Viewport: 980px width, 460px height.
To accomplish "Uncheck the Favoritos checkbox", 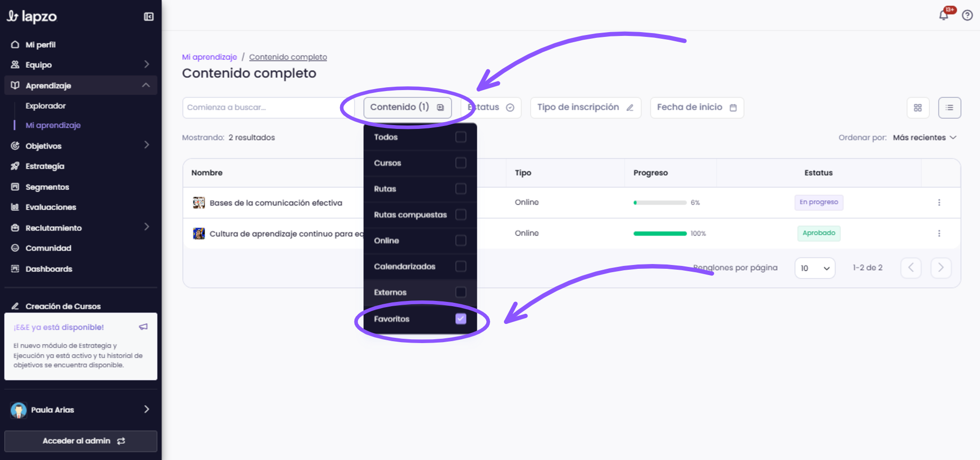I will point(461,319).
